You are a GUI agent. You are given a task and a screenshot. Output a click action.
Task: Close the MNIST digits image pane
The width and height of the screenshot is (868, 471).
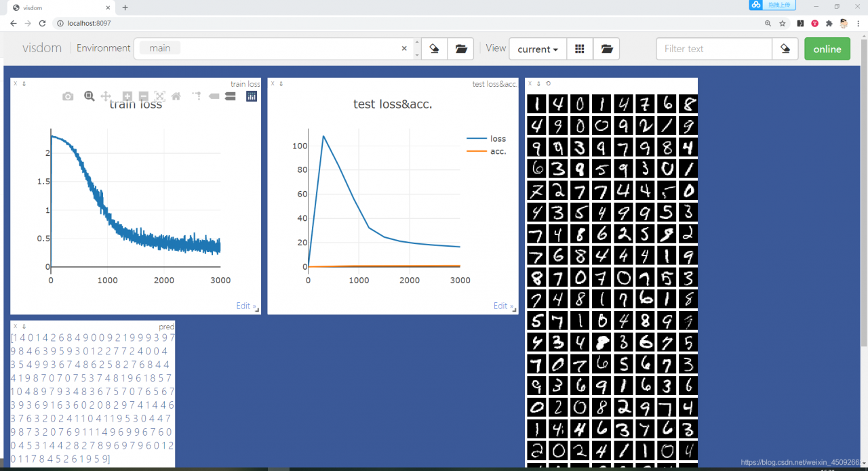(x=530, y=84)
